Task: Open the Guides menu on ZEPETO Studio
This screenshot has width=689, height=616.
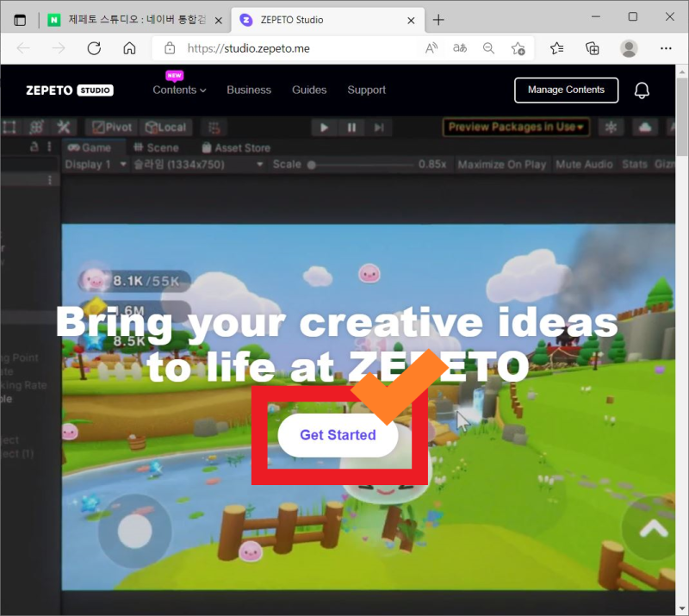Action: pyautogui.click(x=309, y=90)
